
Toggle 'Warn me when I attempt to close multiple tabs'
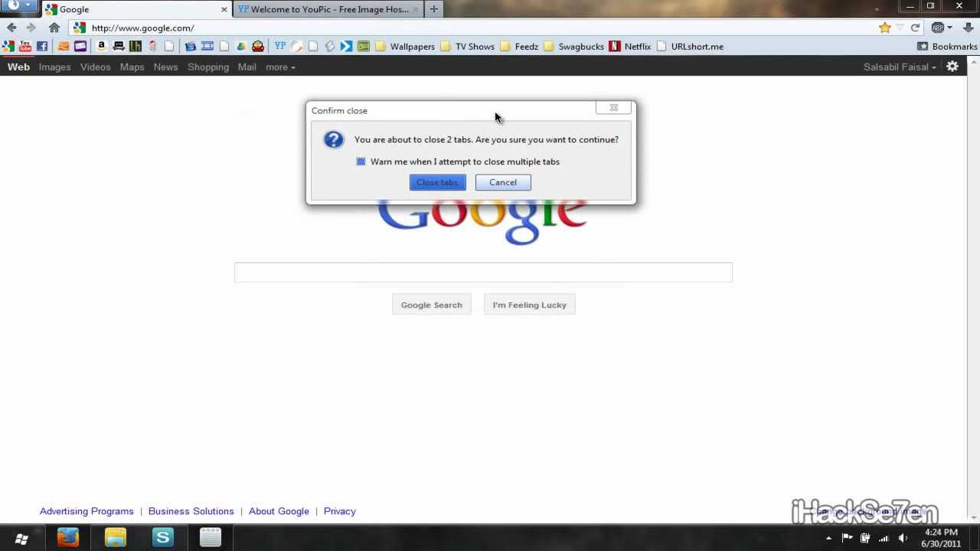(361, 161)
